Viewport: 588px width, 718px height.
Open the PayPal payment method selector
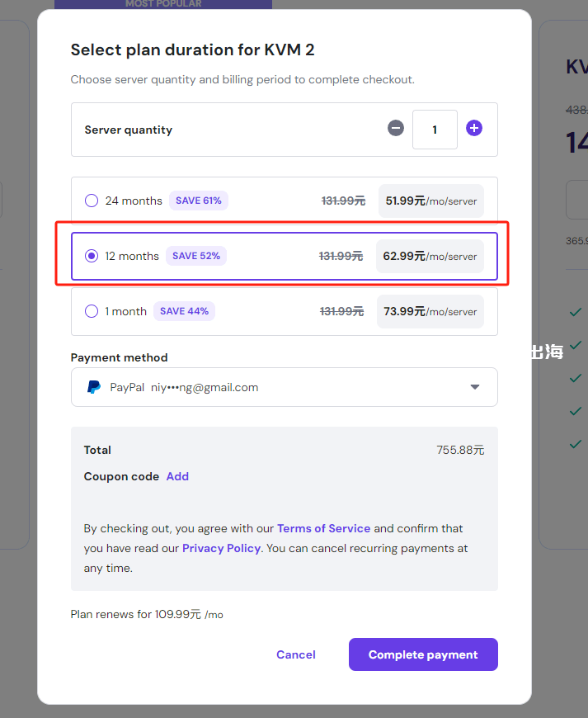point(284,387)
